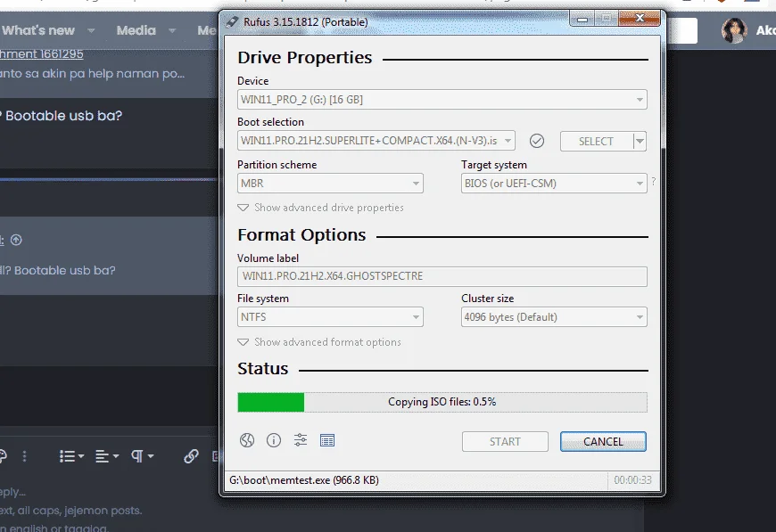776x532 pixels.
Task: Click the Rufus app icon in the title bar
Action: click(232, 21)
